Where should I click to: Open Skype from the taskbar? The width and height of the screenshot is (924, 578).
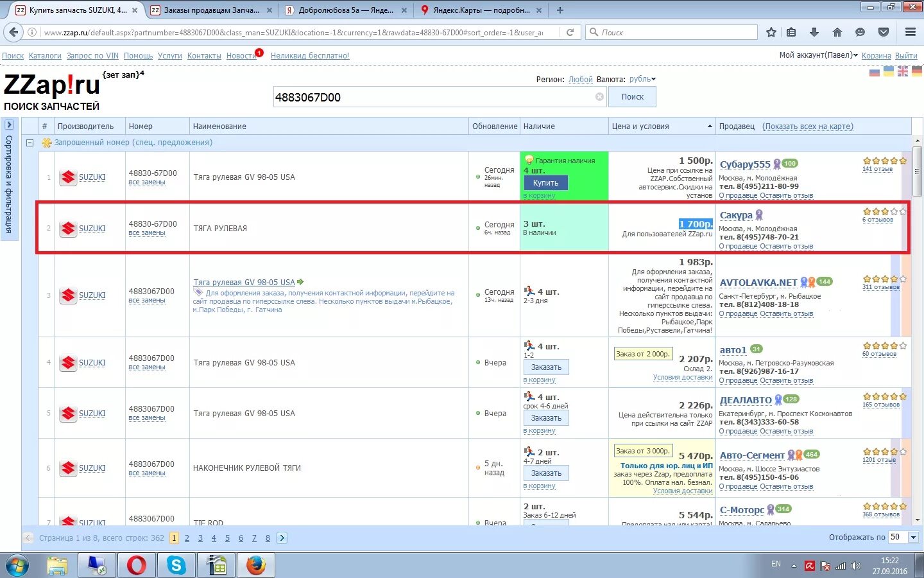176,566
